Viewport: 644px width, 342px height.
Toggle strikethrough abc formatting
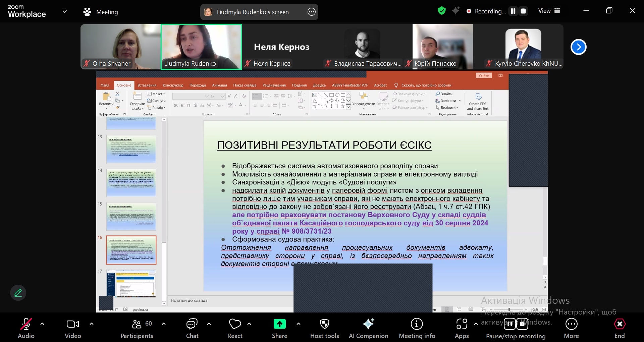tap(202, 105)
